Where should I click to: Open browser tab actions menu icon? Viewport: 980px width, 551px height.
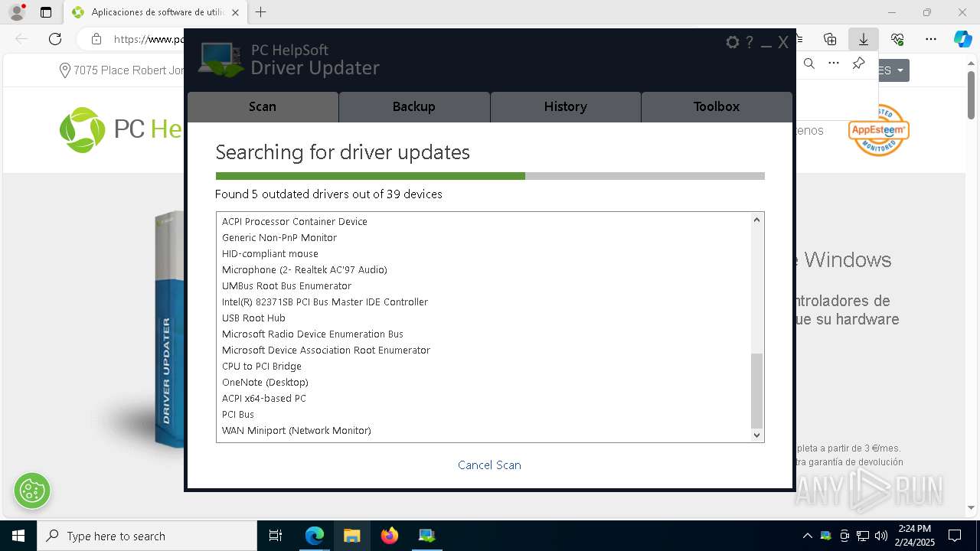pos(46,12)
